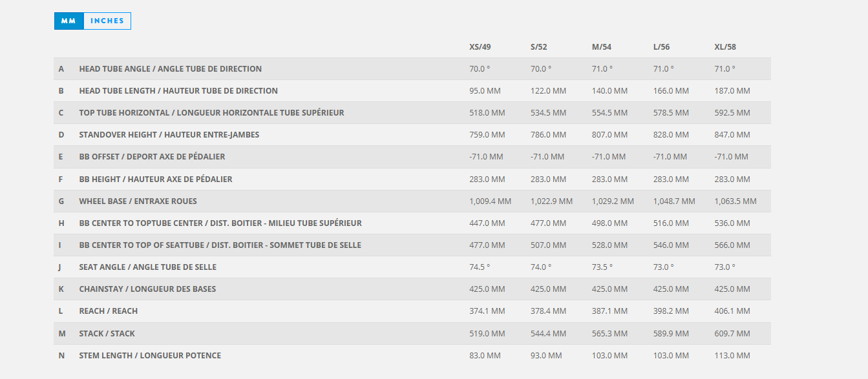Click the Wheel Base row label
Viewport: 868px width, 379px height.
pyautogui.click(x=138, y=201)
